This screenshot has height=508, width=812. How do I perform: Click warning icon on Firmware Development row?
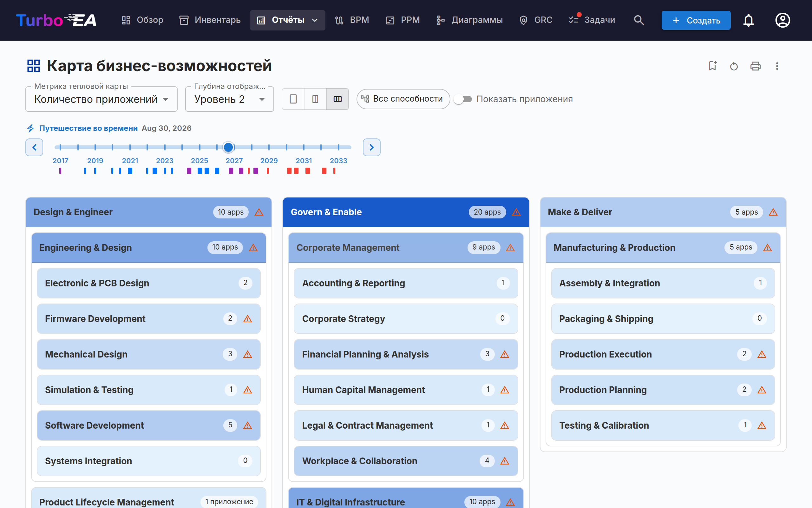[x=248, y=318]
